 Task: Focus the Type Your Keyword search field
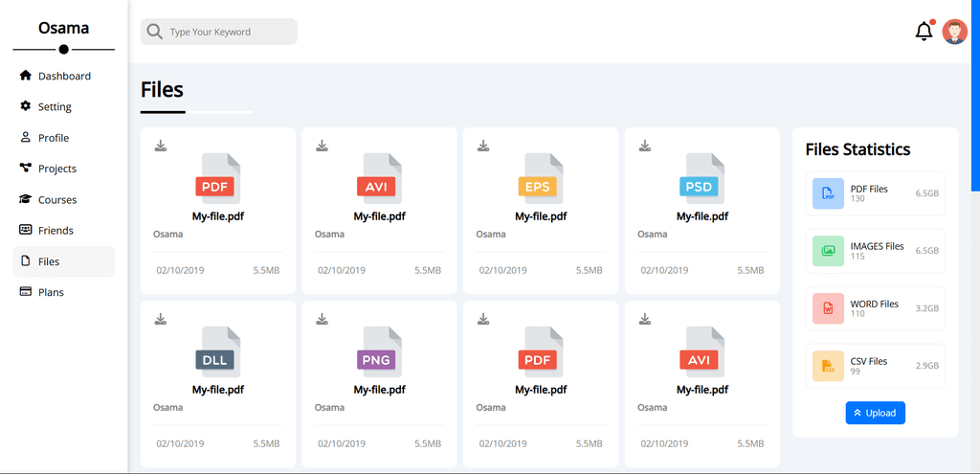coord(219,32)
